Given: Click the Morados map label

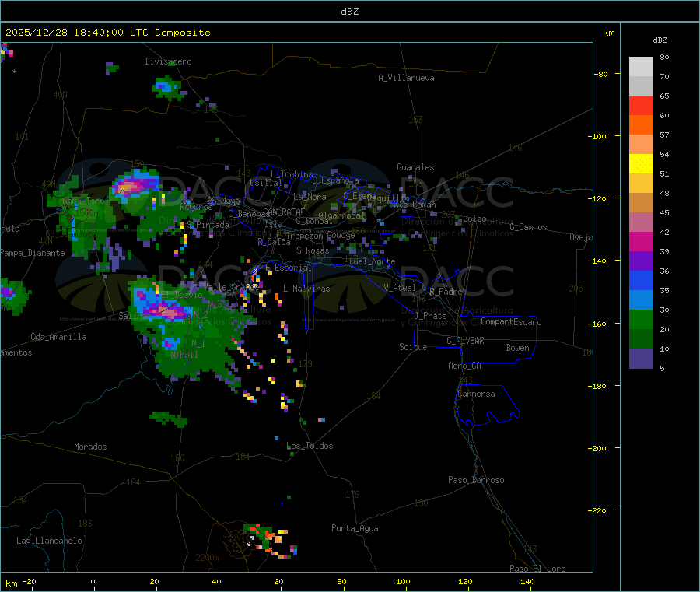Looking at the screenshot, I should (x=90, y=447).
